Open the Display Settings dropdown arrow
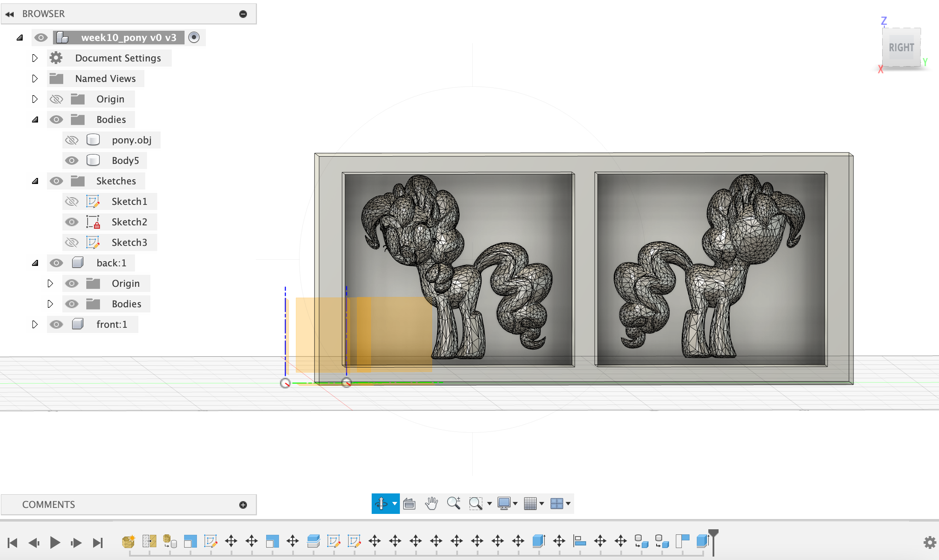The image size is (939, 560). click(x=515, y=504)
